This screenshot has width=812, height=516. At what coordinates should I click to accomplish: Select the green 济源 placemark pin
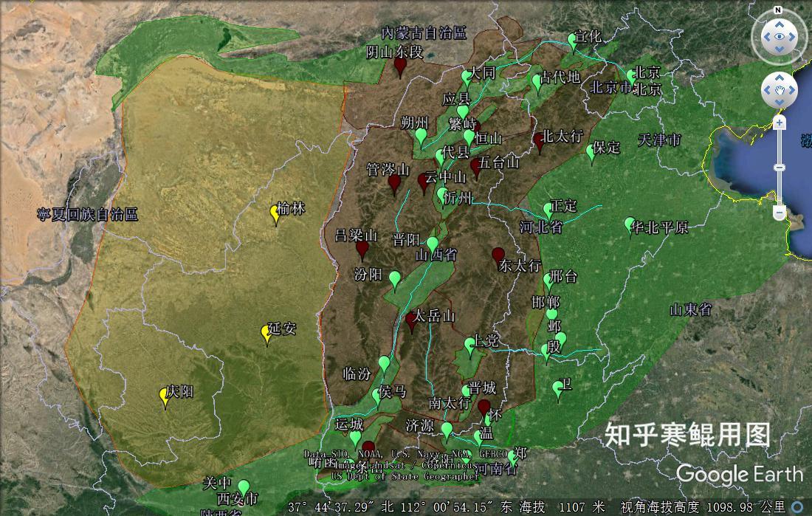click(x=447, y=430)
